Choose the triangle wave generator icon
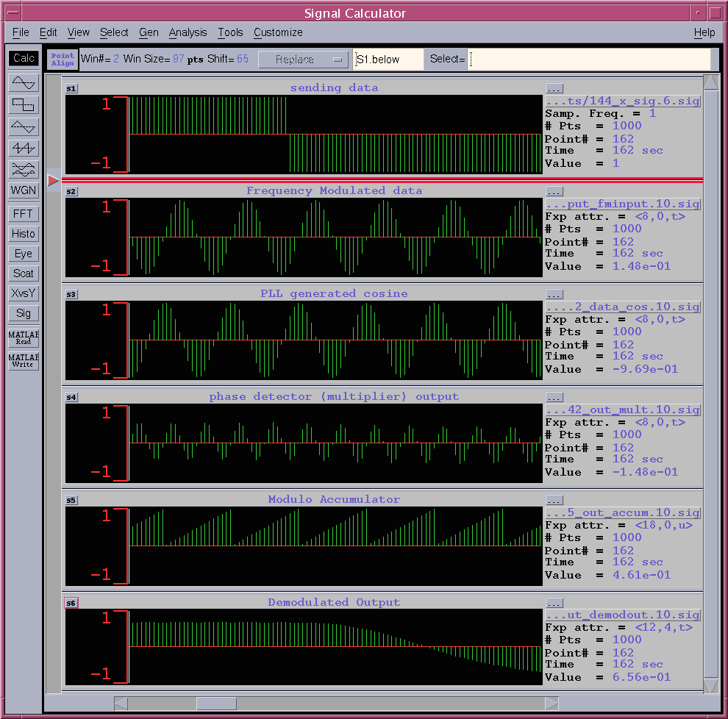 click(24, 126)
